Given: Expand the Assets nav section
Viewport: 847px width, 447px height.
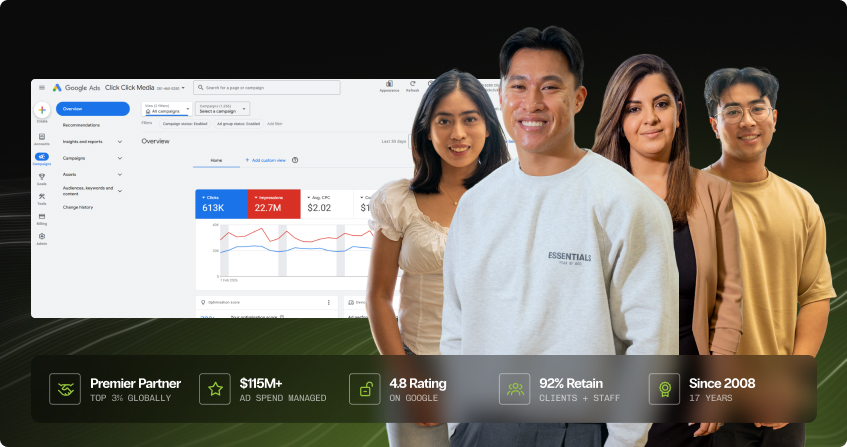Looking at the screenshot, I should pyautogui.click(x=119, y=174).
